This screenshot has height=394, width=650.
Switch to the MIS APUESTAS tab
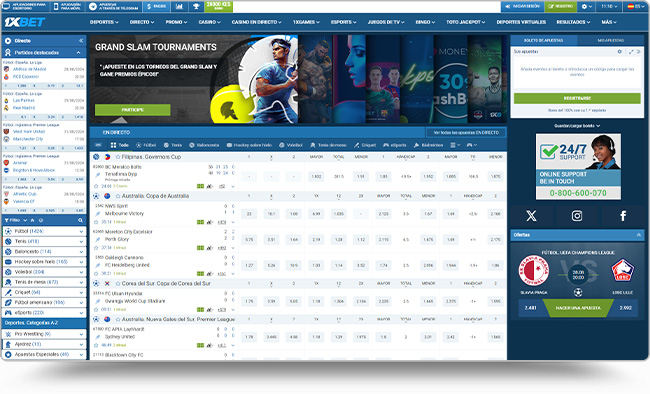pos(611,40)
